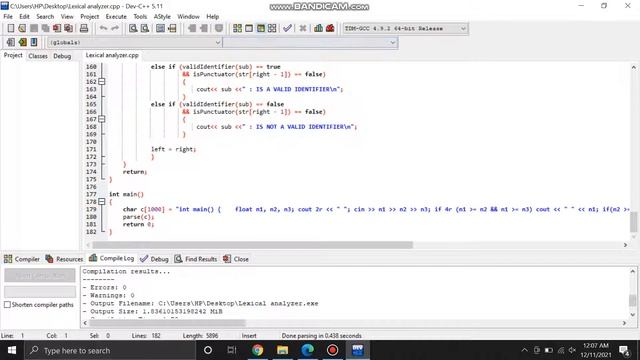Viewport: 640px width, 360px height.
Task: Switch to the Classes sidebar tab
Action: click(x=38, y=56)
